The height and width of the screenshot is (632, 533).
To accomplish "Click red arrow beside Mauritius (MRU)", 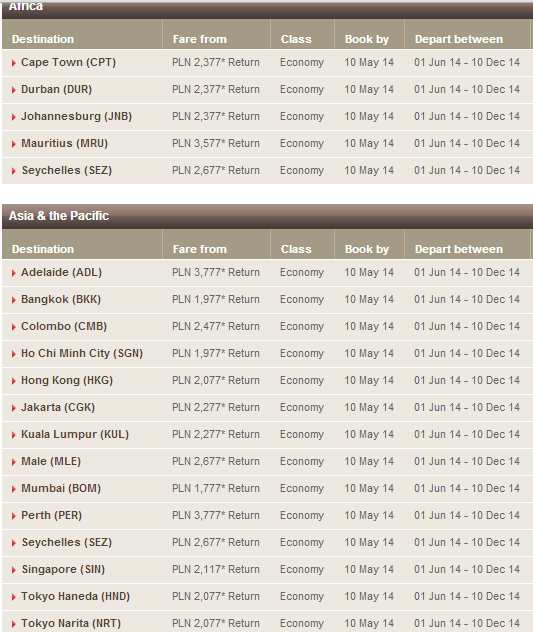I will coord(13,144).
